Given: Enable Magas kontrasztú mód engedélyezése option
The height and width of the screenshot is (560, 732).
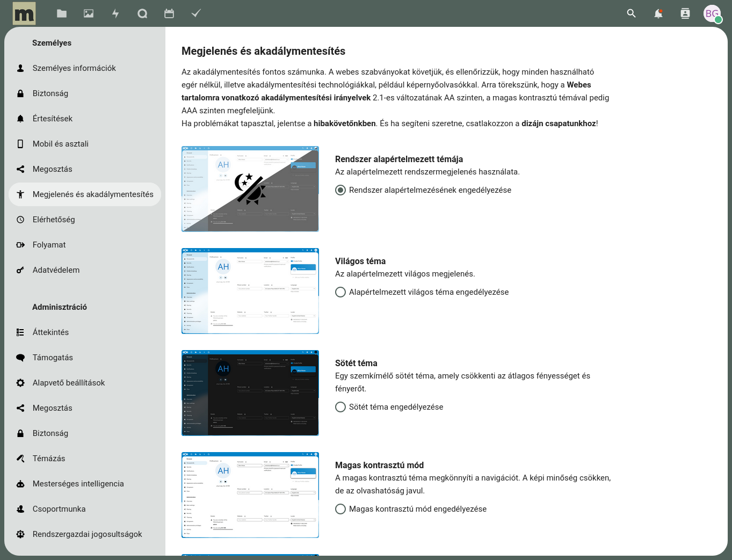Looking at the screenshot, I should coord(340,509).
